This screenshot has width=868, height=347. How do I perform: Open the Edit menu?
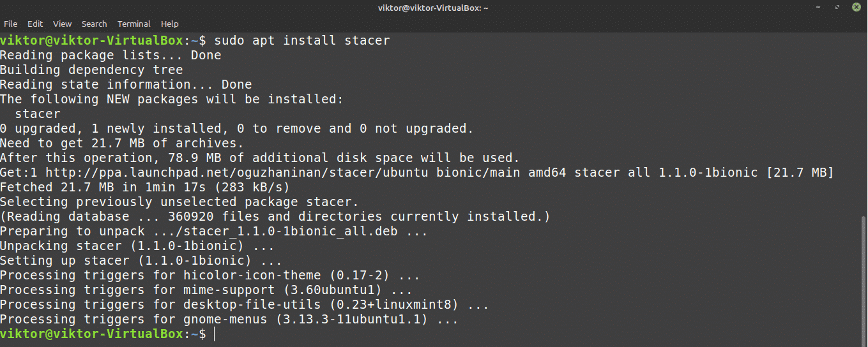click(x=35, y=24)
